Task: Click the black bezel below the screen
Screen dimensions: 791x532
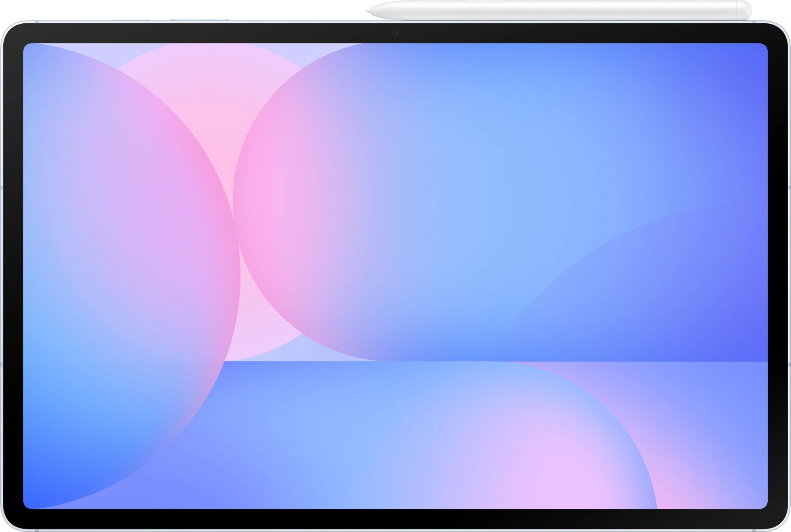Action: (395, 519)
